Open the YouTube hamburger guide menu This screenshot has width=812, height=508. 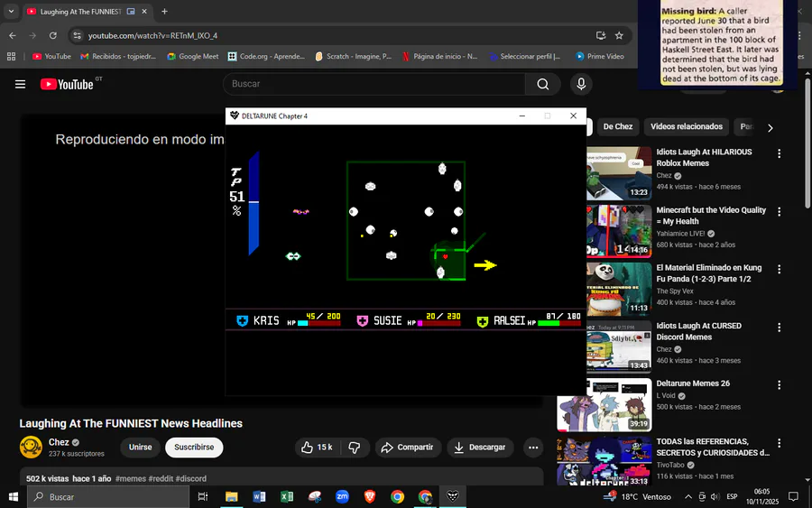pos(20,84)
